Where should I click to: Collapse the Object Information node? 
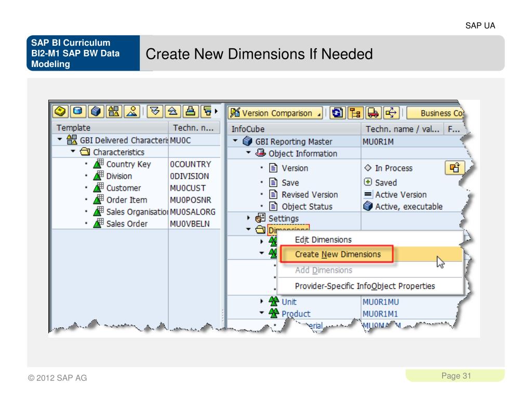248,153
